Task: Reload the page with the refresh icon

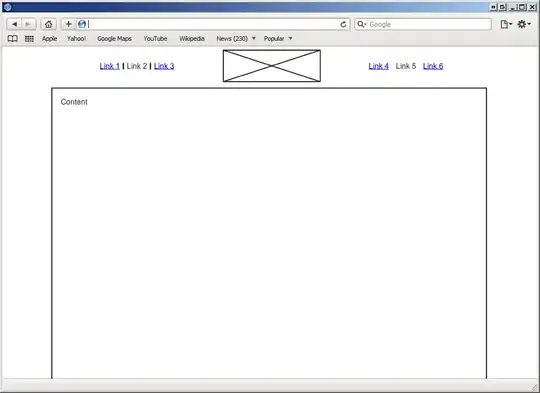Action: coord(343,24)
